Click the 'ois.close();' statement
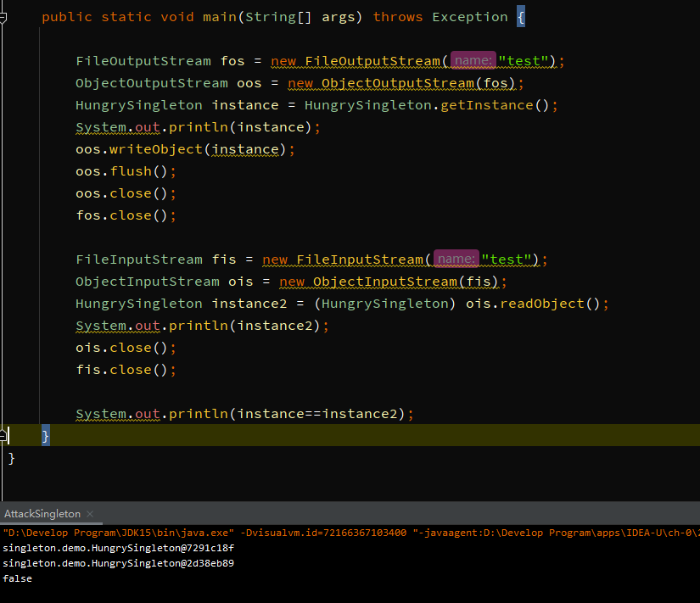700x603 pixels. click(126, 348)
